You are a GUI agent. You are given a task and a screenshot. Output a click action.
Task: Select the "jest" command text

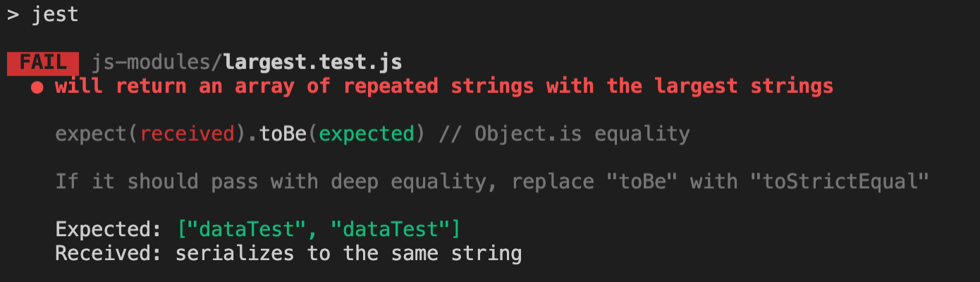pyautogui.click(x=55, y=15)
